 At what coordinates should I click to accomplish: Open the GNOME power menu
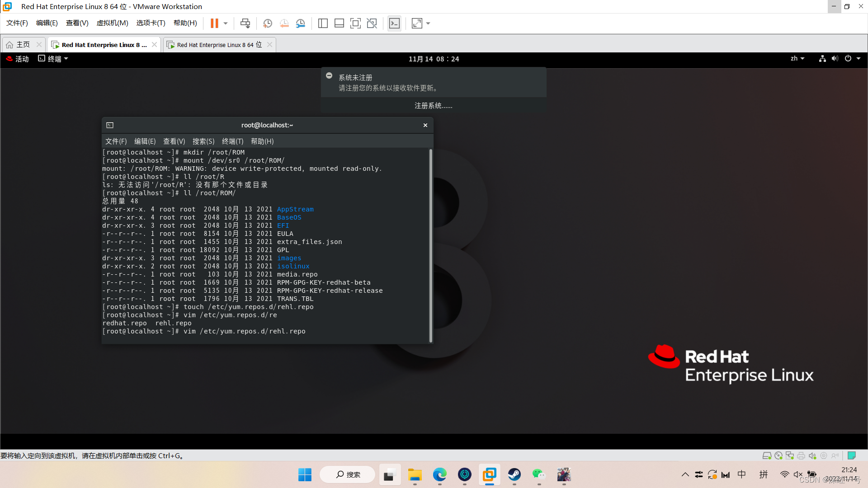point(852,59)
